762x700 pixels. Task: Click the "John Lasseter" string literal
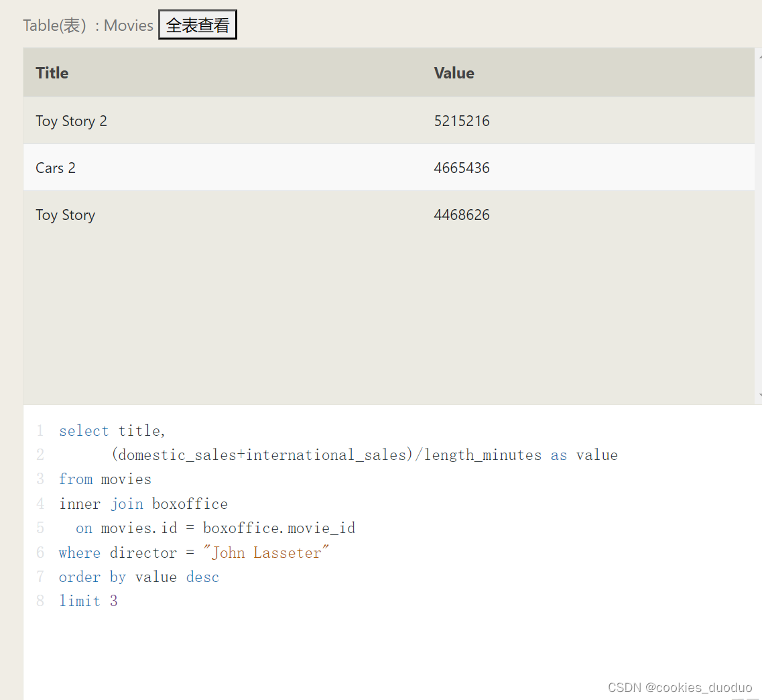click(266, 552)
